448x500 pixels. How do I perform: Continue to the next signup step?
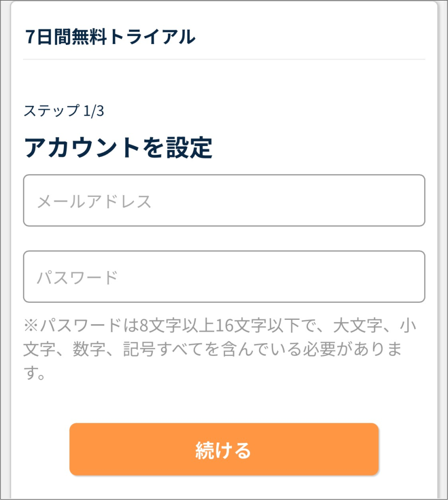click(224, 449)
